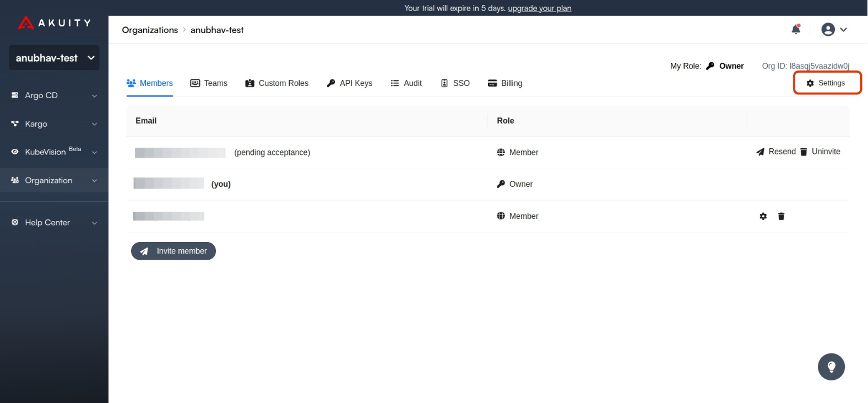This screenshot has height=403, width=868.
Task: Click the Invite member button
Action: coord(173,251)
